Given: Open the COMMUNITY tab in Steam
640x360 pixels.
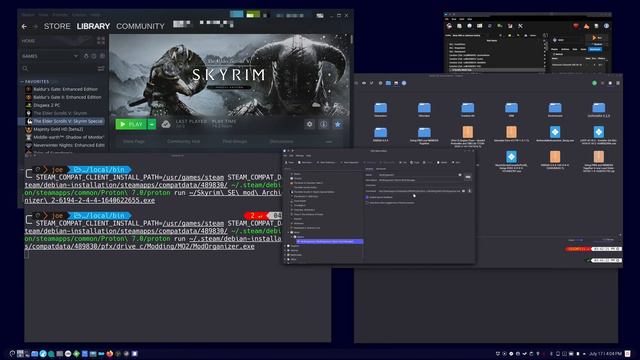Looking at the screenshot, I should [140, 26].
